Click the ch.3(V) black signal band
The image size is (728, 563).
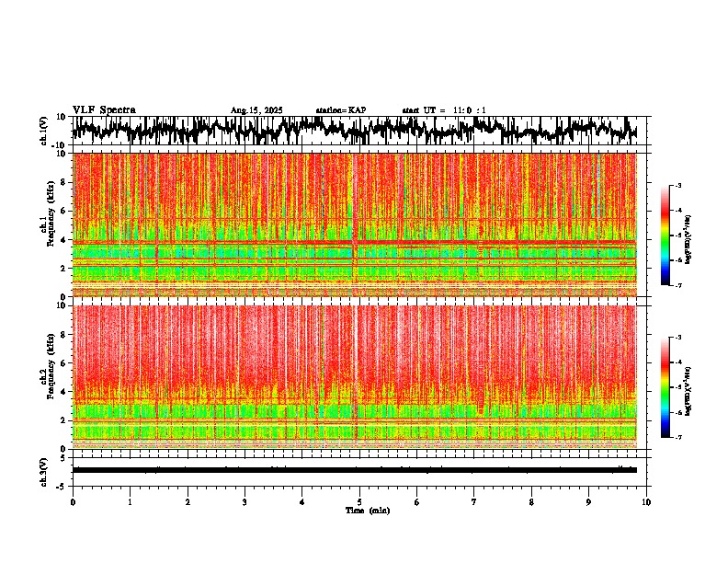tap(355, 470)
